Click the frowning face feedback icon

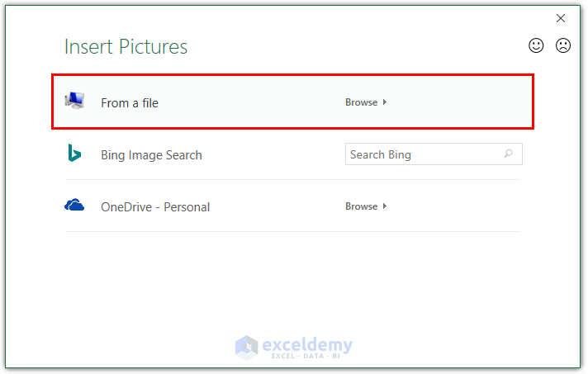pos(562,46)
